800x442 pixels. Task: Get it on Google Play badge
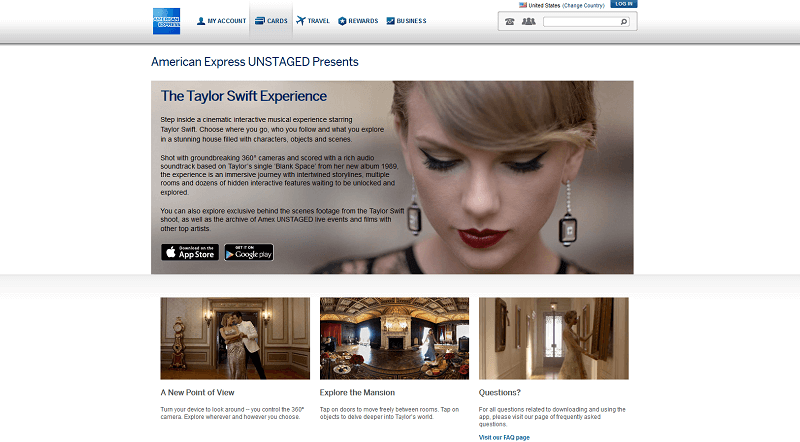click(249, 252)
